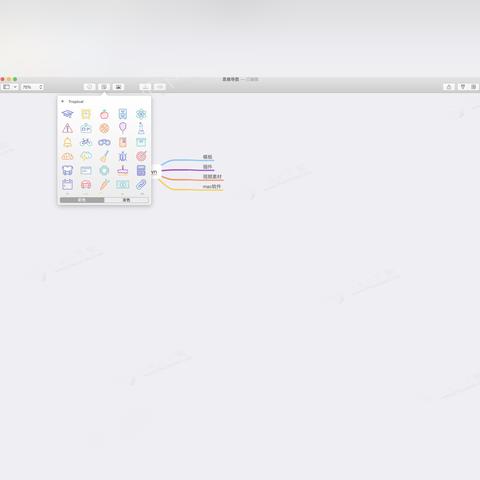Choose the atom sticker
Viewport: 480px width, 480px height.
[x=141, y=114]
